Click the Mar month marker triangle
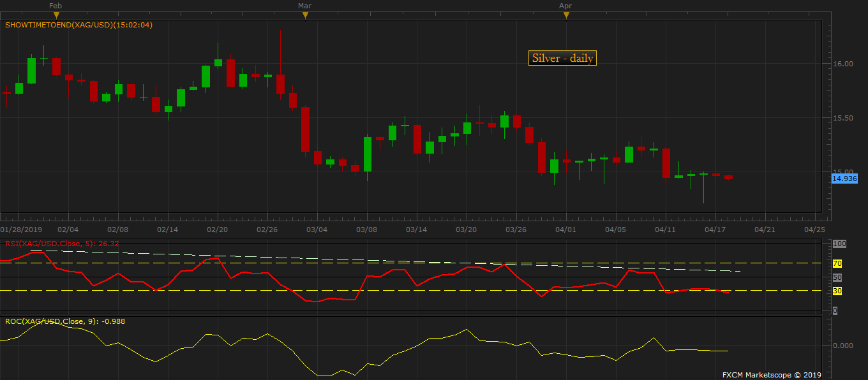This screenshot has height=380, width=868. pyautogui.click(x=305, y=15)
